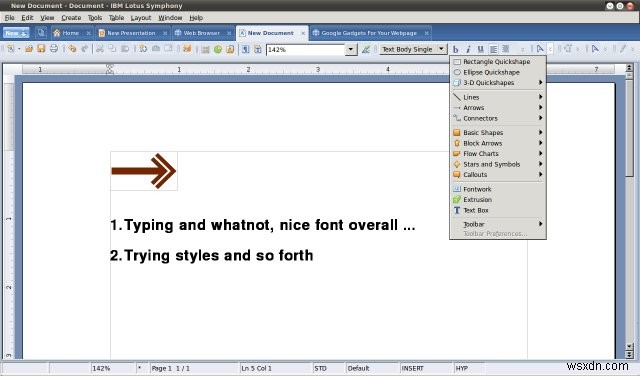
Task: Click the Open folder toolbar icon
Action: coord(29,49)
